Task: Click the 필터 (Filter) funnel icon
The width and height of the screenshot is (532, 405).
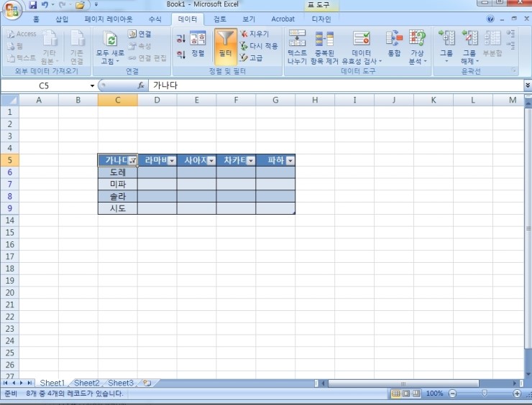Action: pyautogui.click(x=226, y=43)
